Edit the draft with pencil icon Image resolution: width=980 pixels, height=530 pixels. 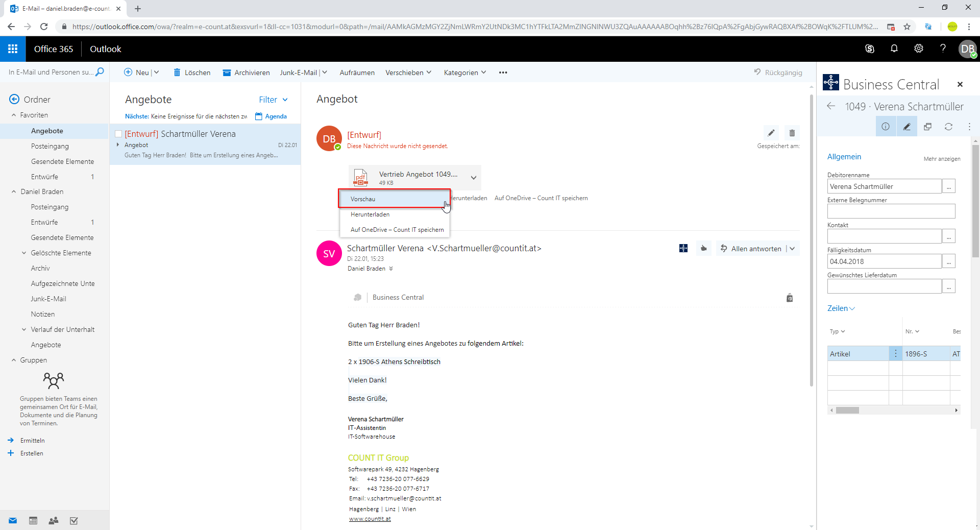pos(771,133)
